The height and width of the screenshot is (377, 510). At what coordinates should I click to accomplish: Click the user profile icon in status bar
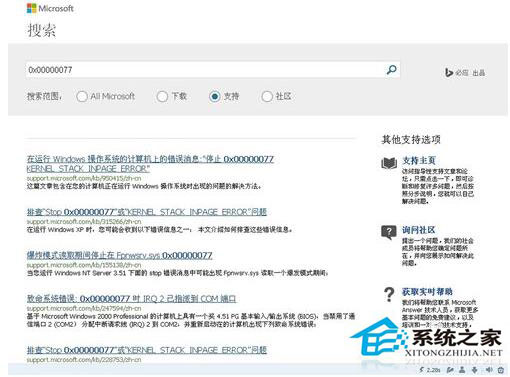[462, 370]
